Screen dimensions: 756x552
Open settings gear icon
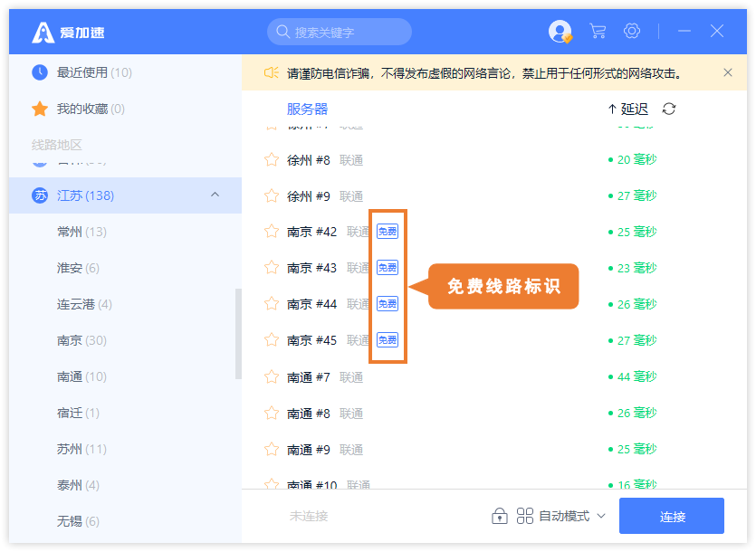pyautogui.click(x=632, y=32)
